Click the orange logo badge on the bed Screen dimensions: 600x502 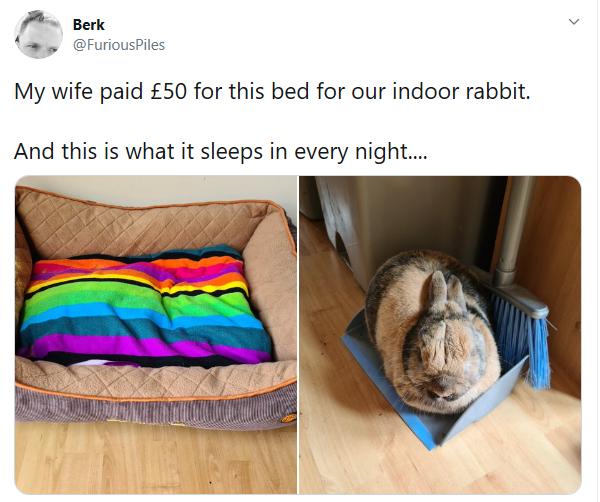(x=289, y=417)
